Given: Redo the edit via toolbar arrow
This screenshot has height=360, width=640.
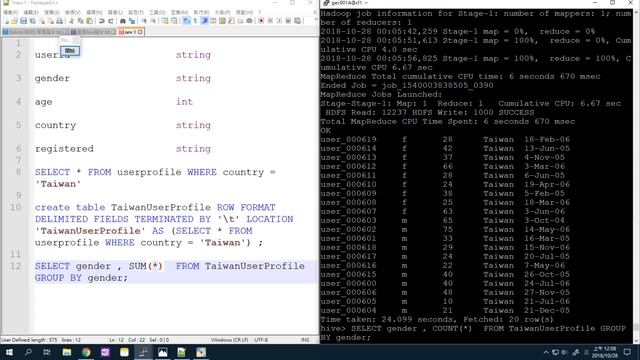Looking at the screenshot, I should point(111,21).
